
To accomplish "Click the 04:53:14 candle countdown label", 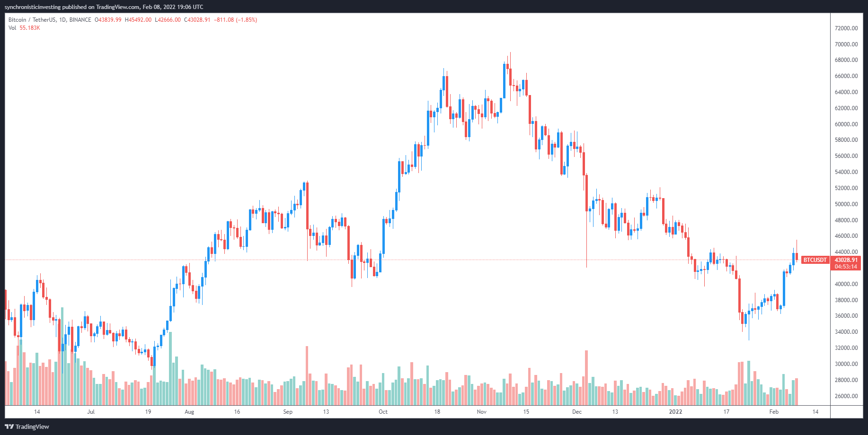I will coord(846,267).
